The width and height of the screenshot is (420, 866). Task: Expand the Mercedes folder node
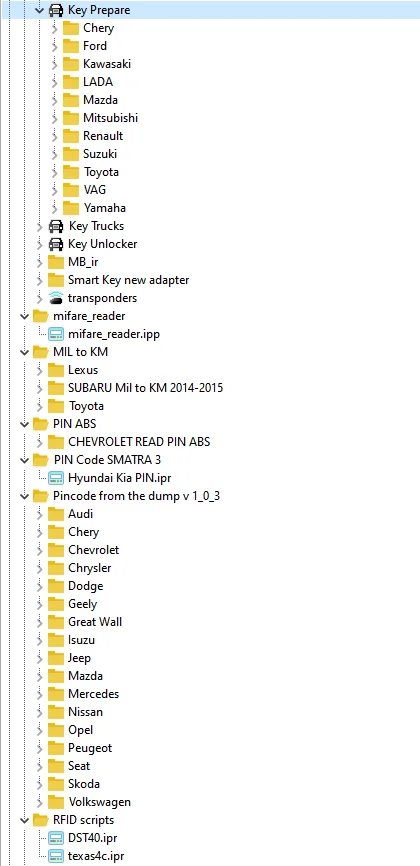[x=39, y=694]
